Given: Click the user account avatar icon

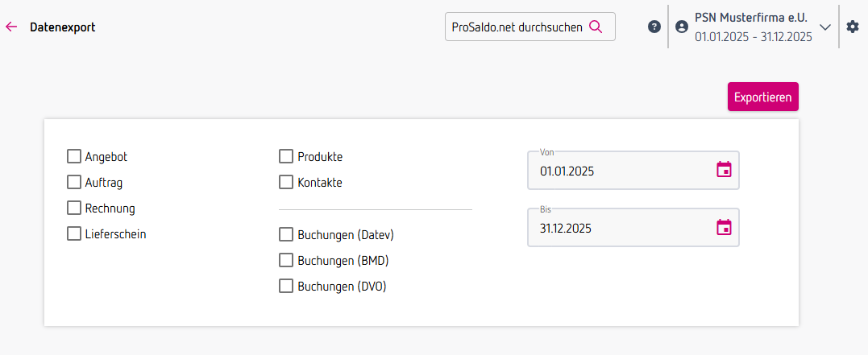Looking at the screenshot, I should point(682,27).
